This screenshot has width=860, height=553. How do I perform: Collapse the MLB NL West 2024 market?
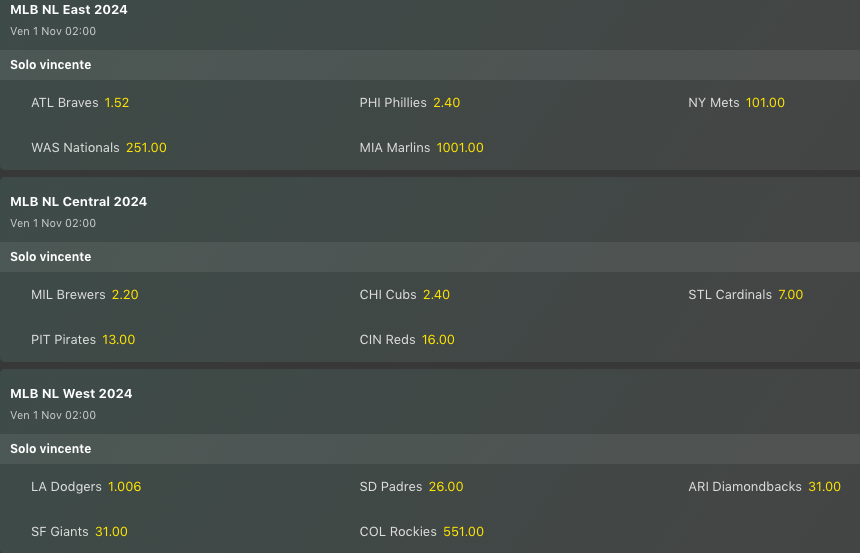71,393
